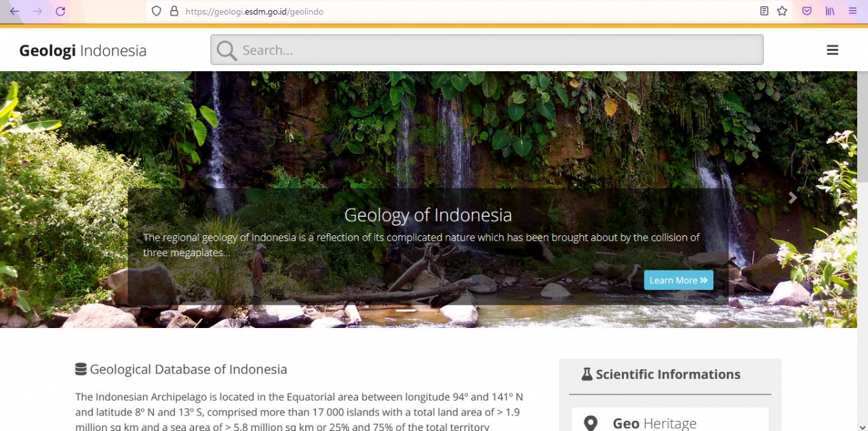Open the Geo Heritage link
868x431 pixels.
coord(654,424)
